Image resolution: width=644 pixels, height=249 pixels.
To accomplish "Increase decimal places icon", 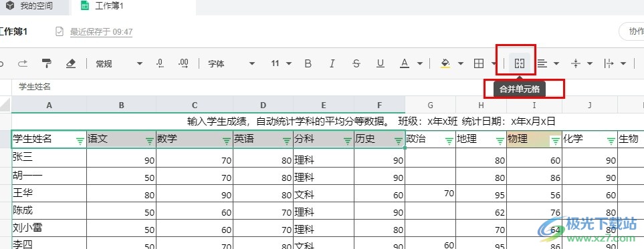I will click(184, 63).
